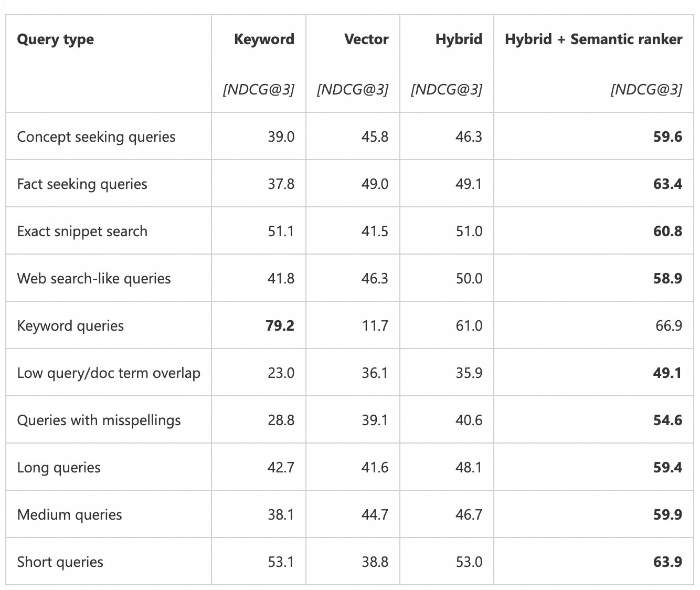Select the 23.0 keyword score cell
Viewport: 700px width, 590px height.
click(x=281, y=373)
